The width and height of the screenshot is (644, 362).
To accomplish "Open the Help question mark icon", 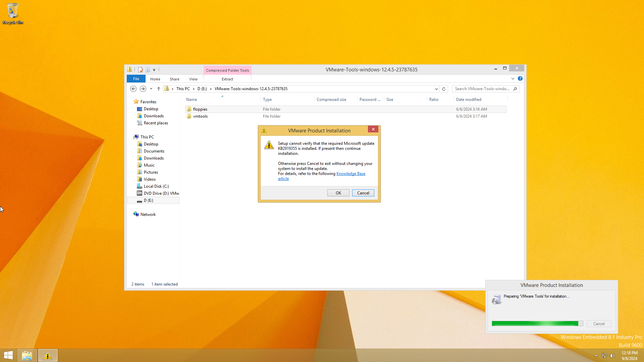I will (520, 78).
